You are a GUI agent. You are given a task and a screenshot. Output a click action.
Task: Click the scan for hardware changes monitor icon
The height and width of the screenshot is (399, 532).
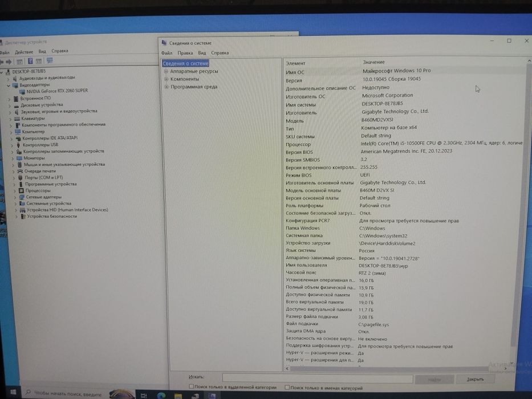(50, 61)
